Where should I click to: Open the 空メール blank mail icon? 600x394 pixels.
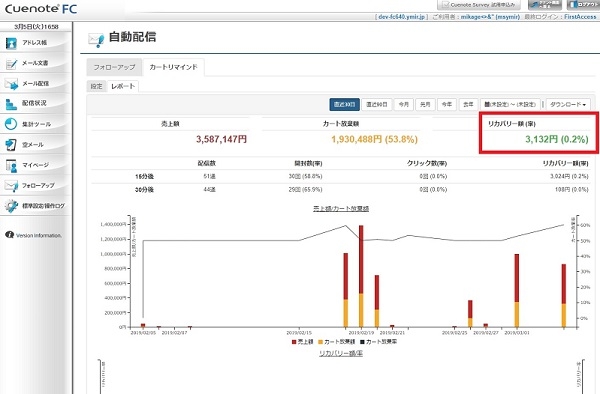(x=11, y=145)
